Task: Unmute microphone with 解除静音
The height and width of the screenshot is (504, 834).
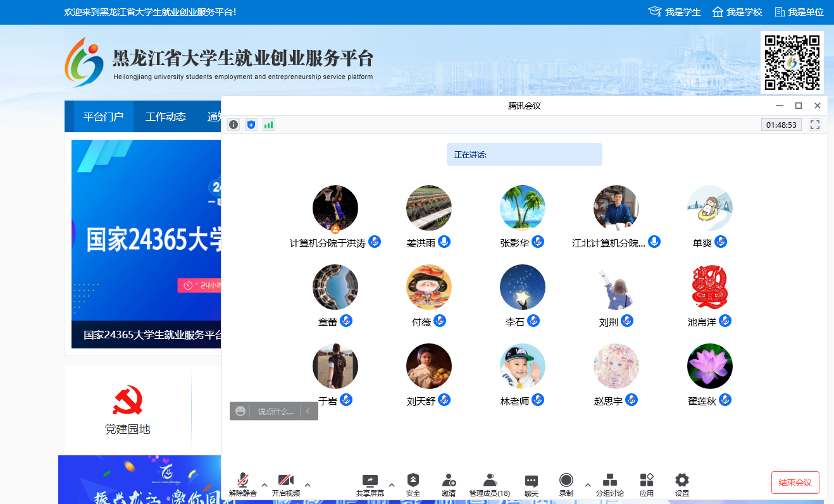Action: 243,485
